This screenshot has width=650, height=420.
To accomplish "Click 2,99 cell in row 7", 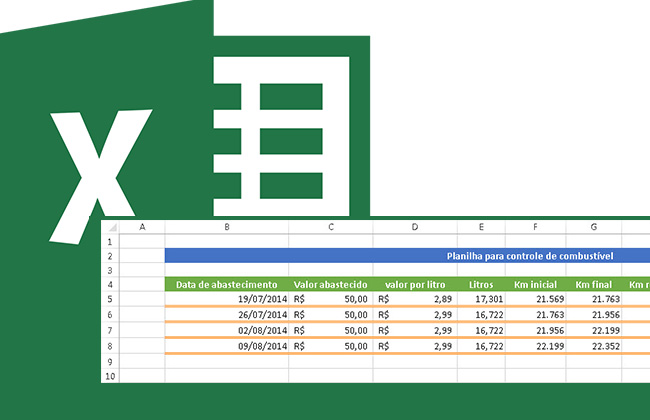I will [415, 330].
